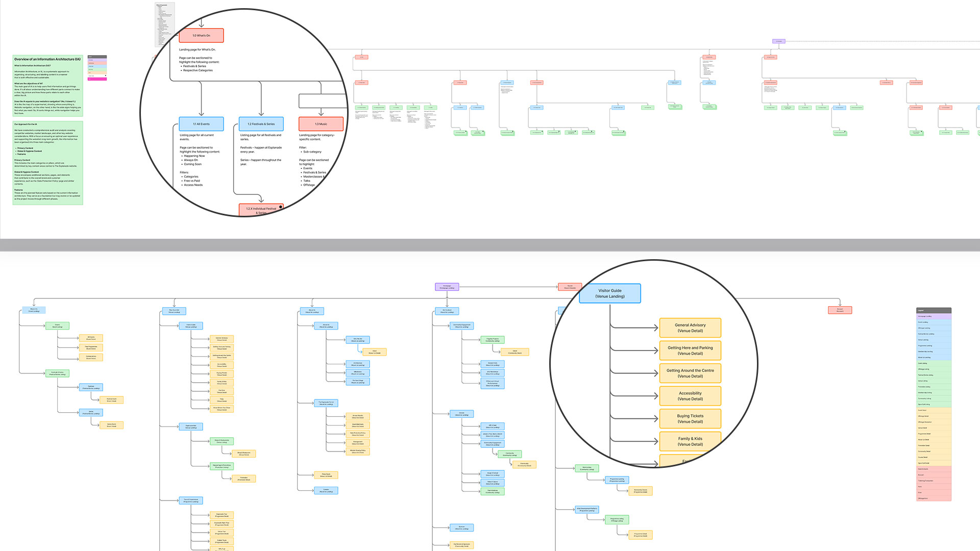This screenshot has width=980, height=551.
Task: Pick the magenta swatch in the upper small legend
Action: 97,79
